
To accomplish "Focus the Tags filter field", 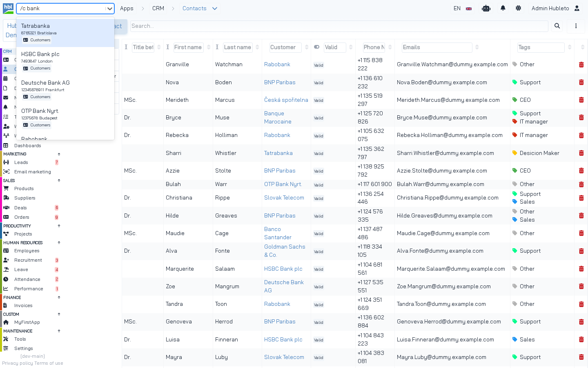I will point(541,47).
